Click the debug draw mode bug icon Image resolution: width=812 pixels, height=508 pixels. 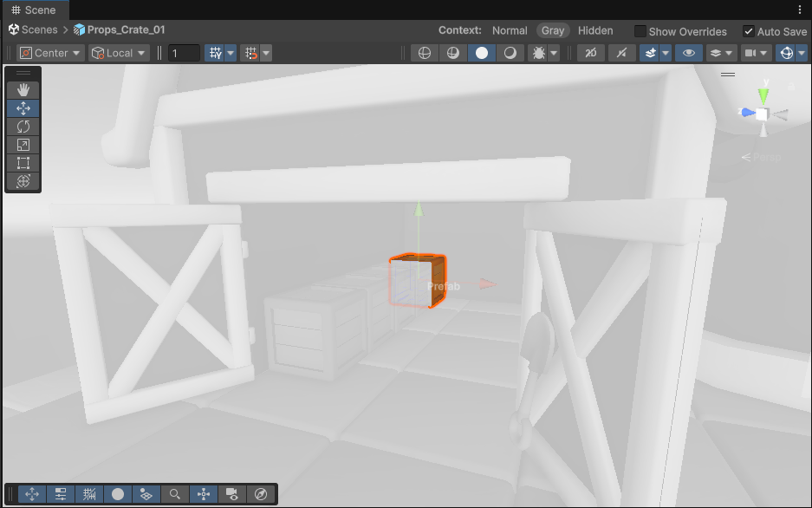point(538,53)
